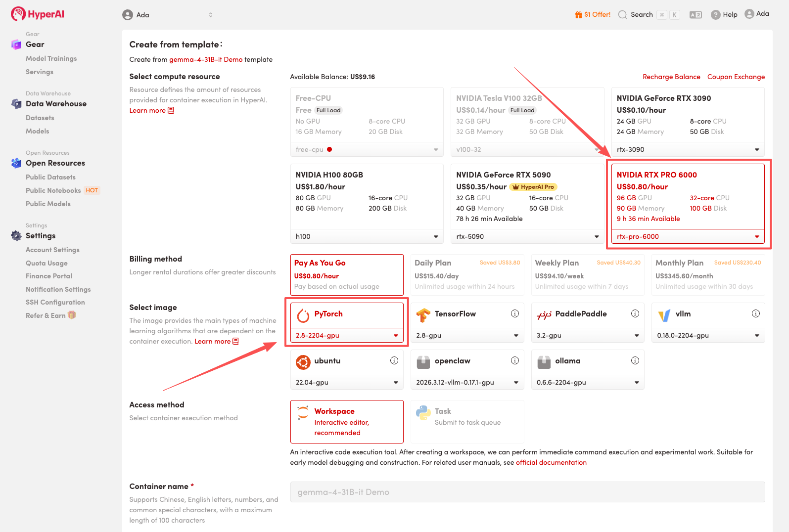
Task: Click Recharge Balance link
Action: 671,77
